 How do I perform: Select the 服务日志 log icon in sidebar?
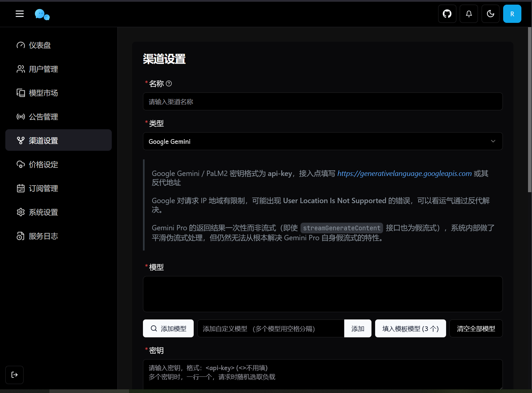point(21,236)
